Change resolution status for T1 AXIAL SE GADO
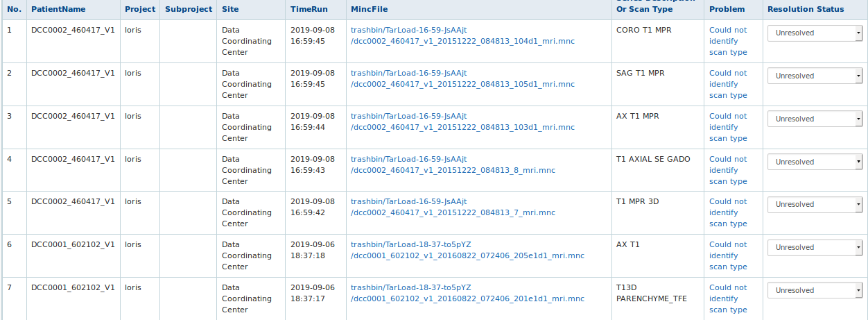Viewport: 868px width, 320px height. tap(815, 162)
